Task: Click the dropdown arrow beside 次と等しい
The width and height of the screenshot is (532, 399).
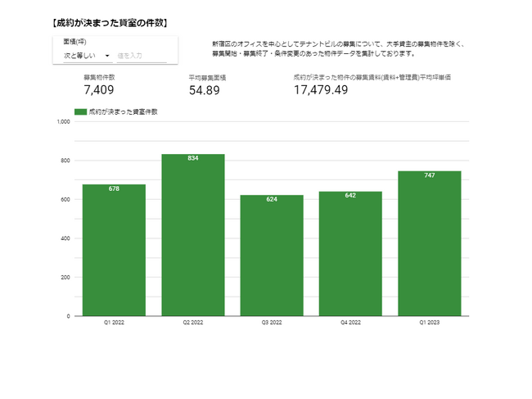Action: click(107, 56)
